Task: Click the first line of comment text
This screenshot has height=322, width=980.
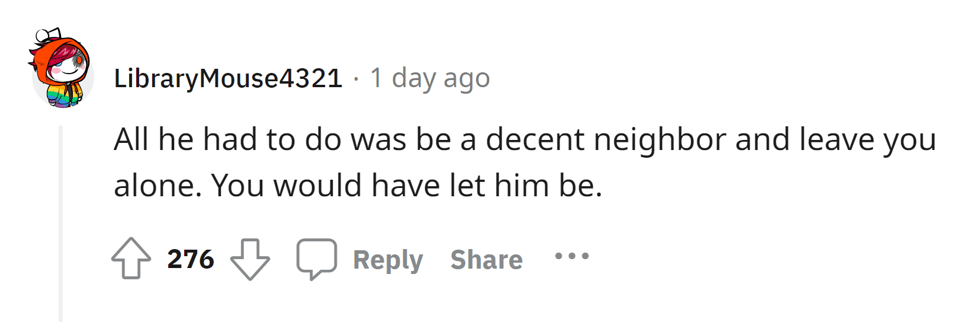Action: click(x=525, y=140)
